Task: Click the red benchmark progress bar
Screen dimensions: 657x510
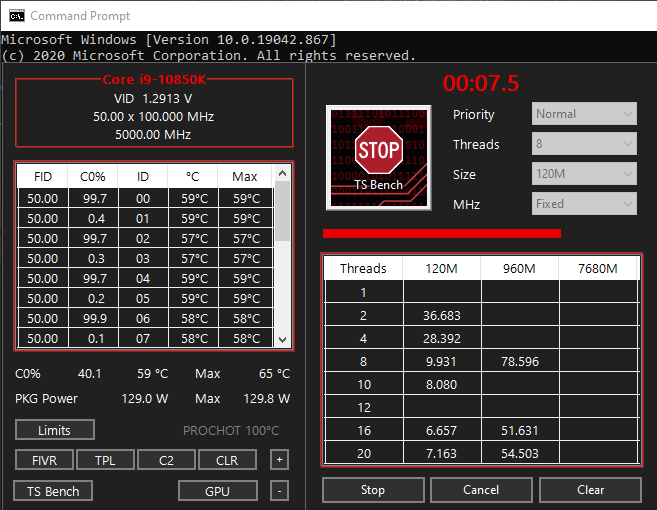Action: coord(442,233)
